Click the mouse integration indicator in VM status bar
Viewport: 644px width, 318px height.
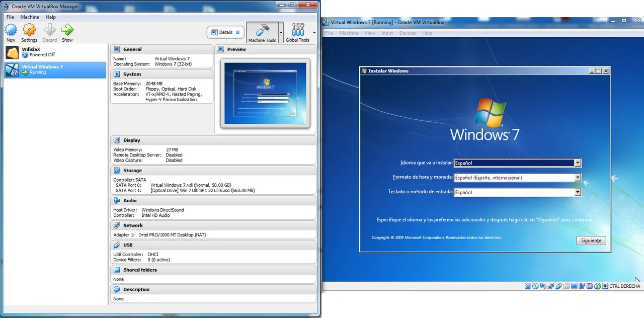click(x=597, y=286)
